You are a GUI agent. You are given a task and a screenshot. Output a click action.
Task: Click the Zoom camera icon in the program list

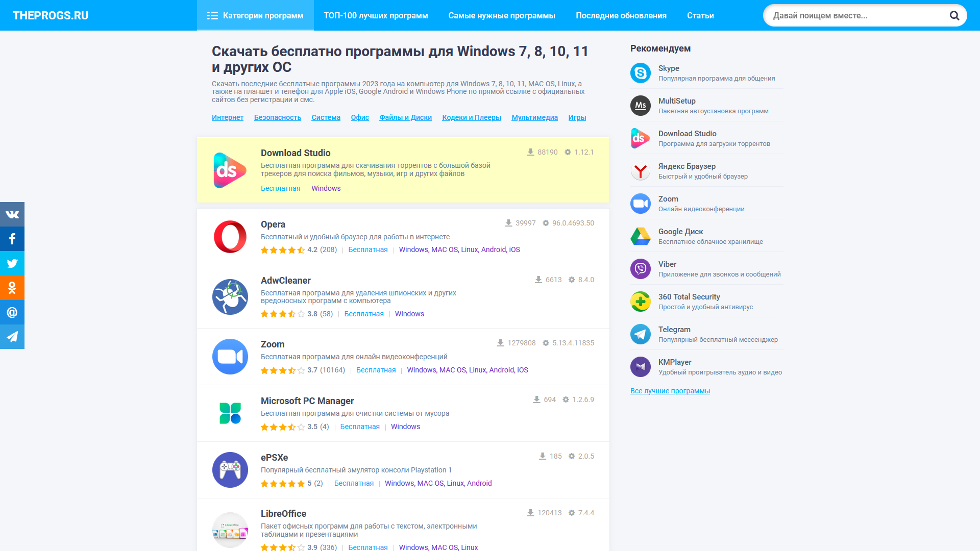(x=230, y=357)
